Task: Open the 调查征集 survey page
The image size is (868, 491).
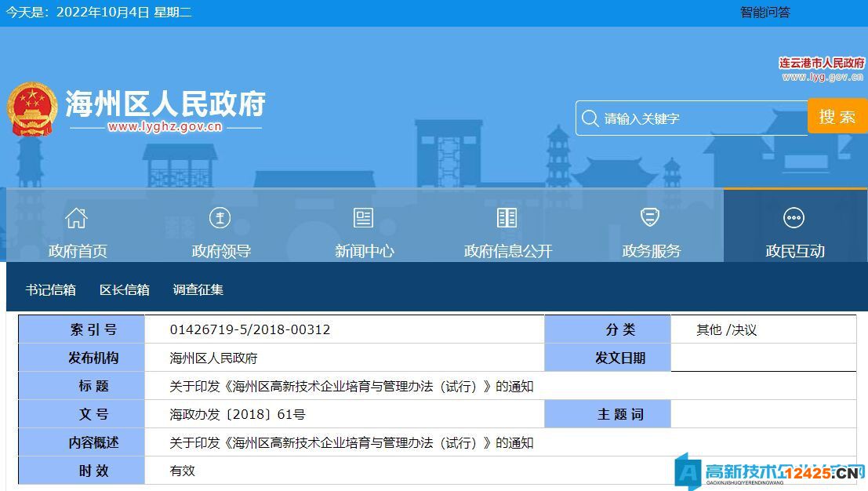Action: point(196,289)
